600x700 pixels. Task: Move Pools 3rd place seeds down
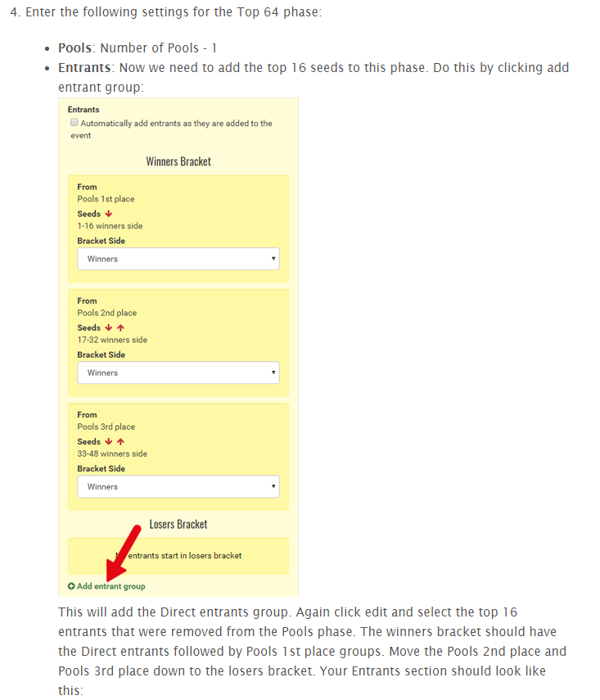[x=109, y=441]
